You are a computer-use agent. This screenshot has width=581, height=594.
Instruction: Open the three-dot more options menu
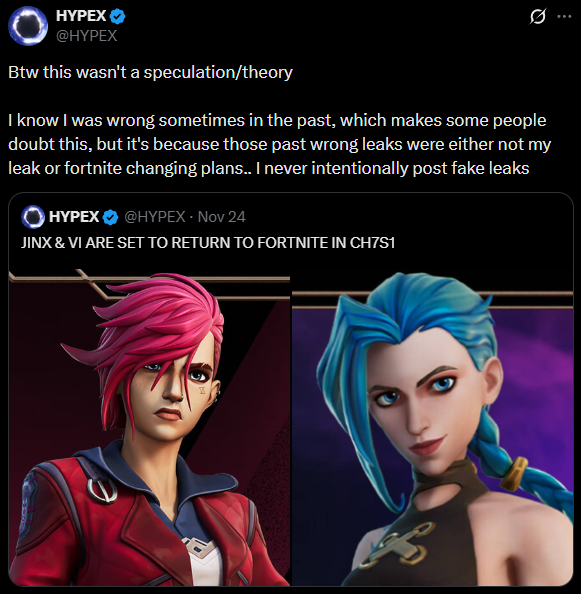click(x=564, y=17)
